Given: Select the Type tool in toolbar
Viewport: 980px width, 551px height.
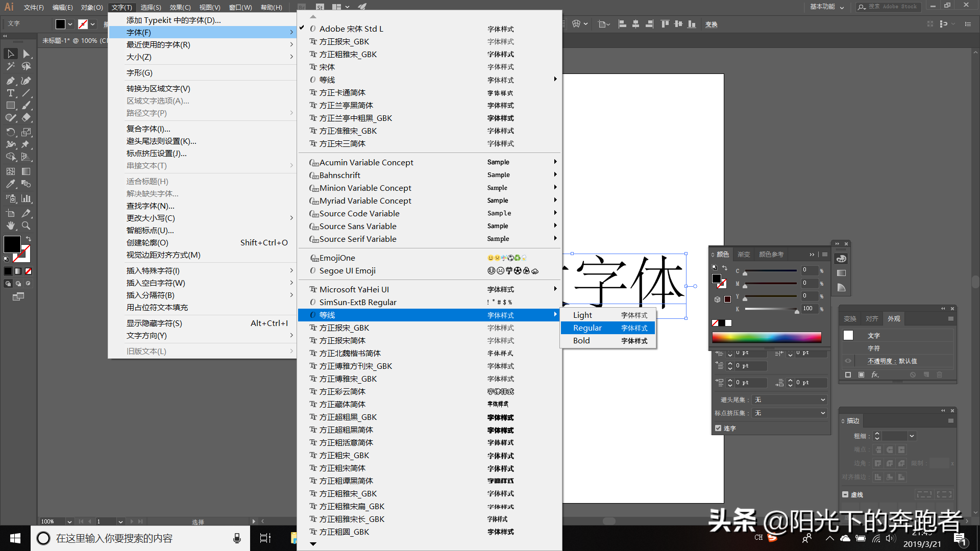Looking at the screenshot, I should [x=10, y=93].
